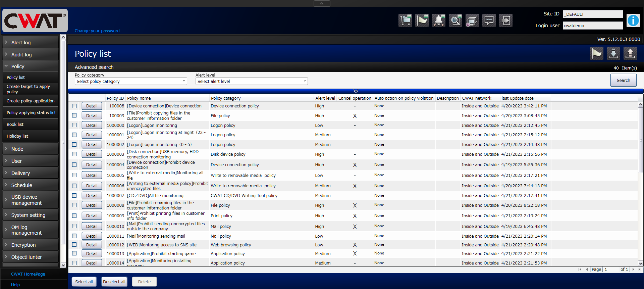Click the Select all button
The image size is (644, 289).
[84, 282]
